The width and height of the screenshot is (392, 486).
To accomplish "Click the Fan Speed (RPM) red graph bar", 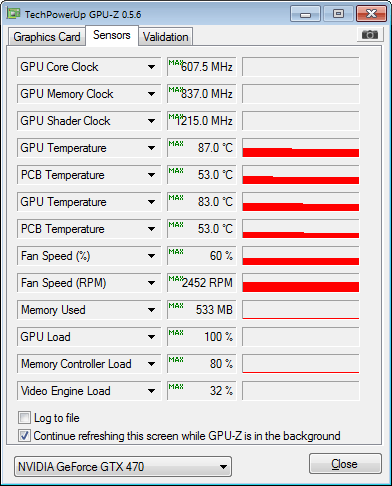I will (301, 287).
